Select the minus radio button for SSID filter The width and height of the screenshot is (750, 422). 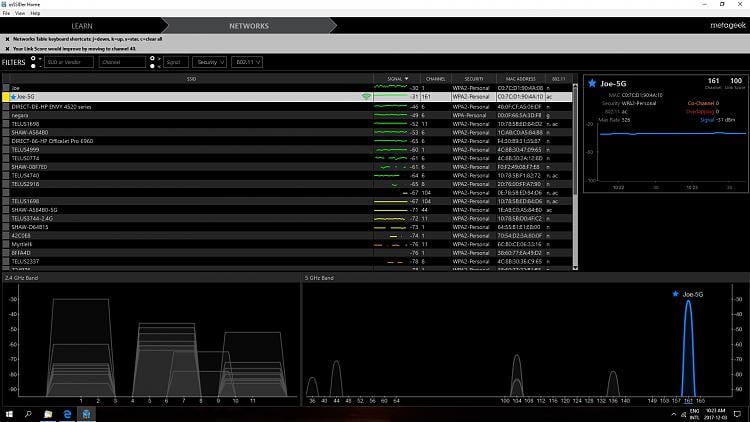(34, 66)
